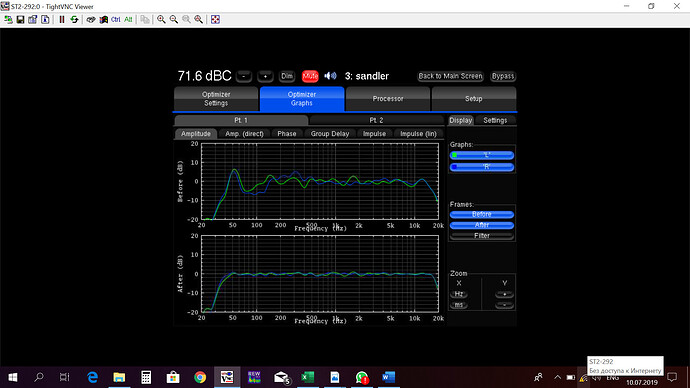
Task: Click the 71.6 dBC volume readout
Action: click(204, 76)
